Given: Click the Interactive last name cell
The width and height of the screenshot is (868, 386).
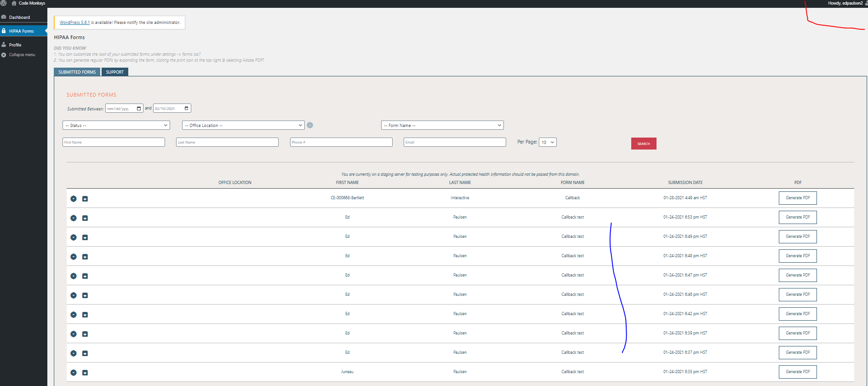Looking at the screenshot, I should coord(460,198).
